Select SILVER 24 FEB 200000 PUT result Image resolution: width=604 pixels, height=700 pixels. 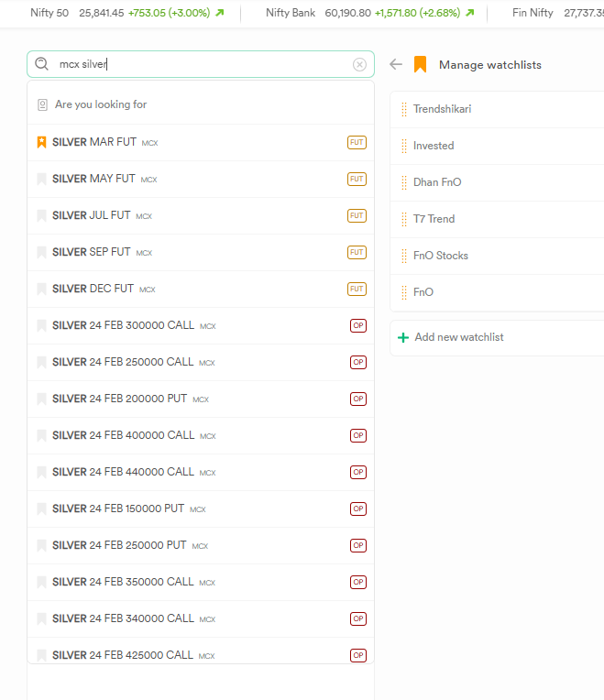[x=119, y=399]
